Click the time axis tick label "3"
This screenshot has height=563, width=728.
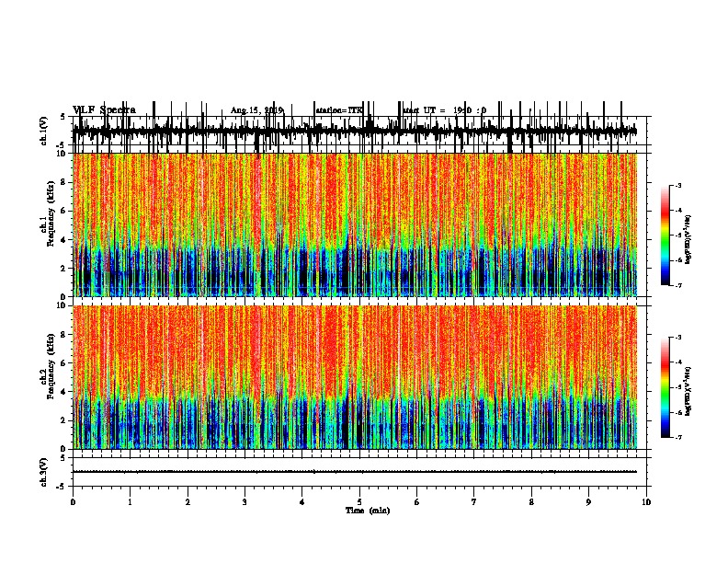click(245, 502)
